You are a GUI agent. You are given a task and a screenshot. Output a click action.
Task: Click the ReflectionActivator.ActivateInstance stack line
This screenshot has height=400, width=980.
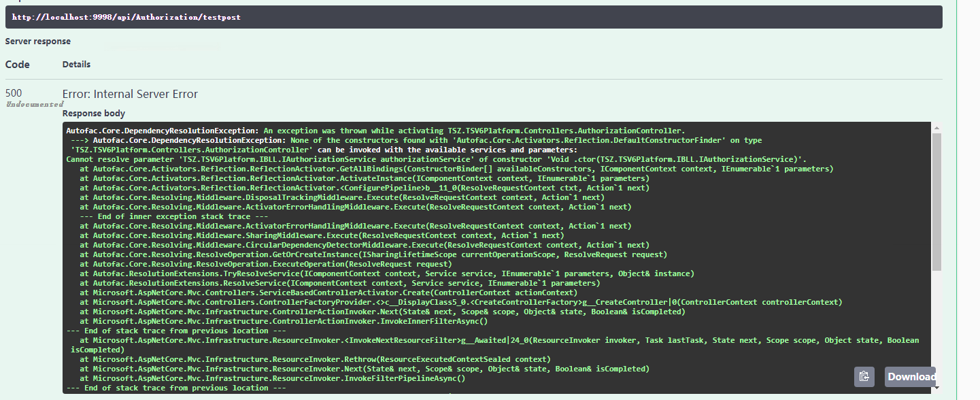tap(365, 178)
